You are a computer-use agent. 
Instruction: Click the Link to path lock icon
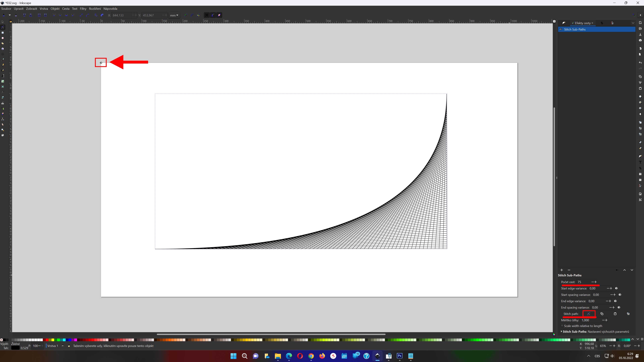(x=628, y=314)
